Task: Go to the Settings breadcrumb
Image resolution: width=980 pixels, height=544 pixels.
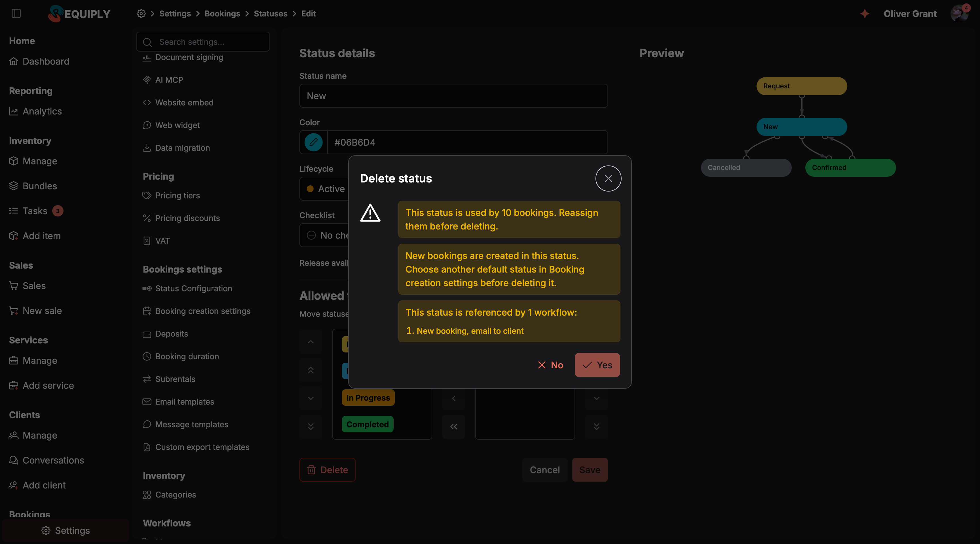Action: (x=175, y=14)
